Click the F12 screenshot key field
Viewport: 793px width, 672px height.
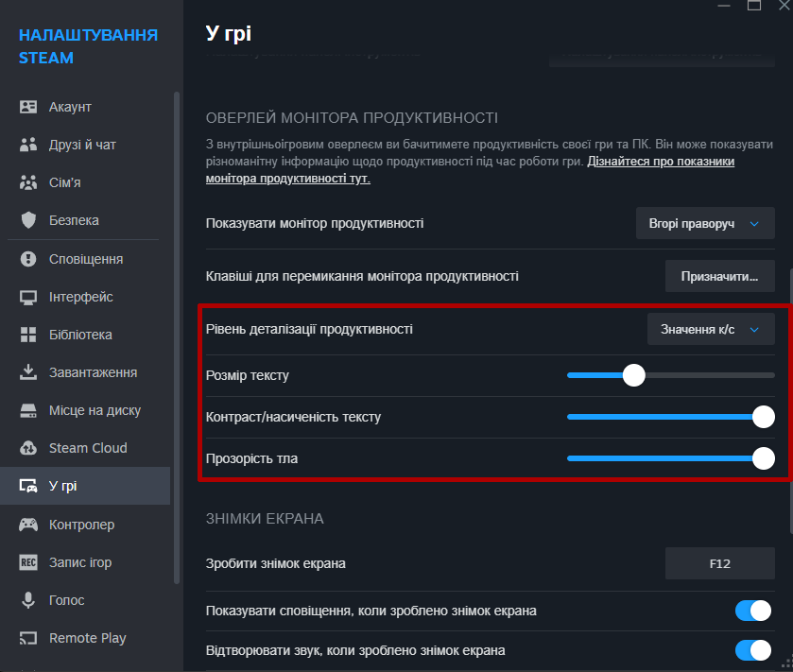[x=720, y=562]
